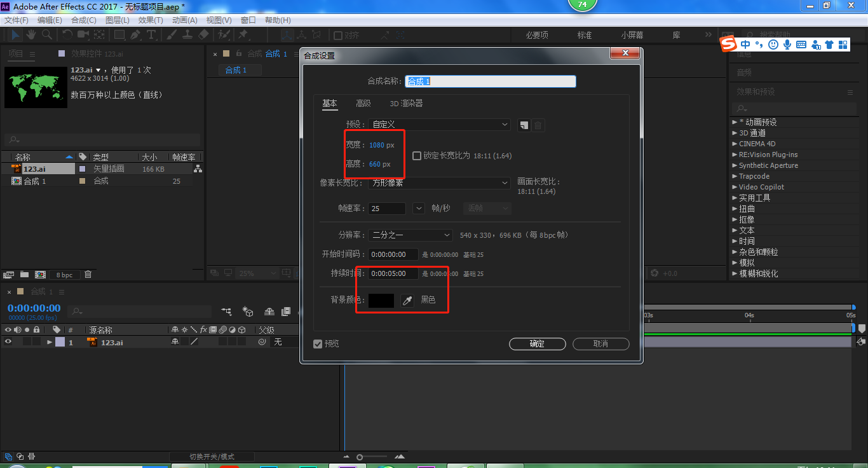Viewport: 868px width, 468px height.
Task: Select the Rotation tool
Action: (67, 35)
